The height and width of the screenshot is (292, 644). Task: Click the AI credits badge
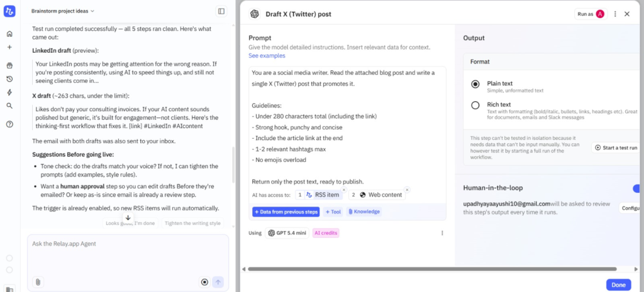(326, 233)
